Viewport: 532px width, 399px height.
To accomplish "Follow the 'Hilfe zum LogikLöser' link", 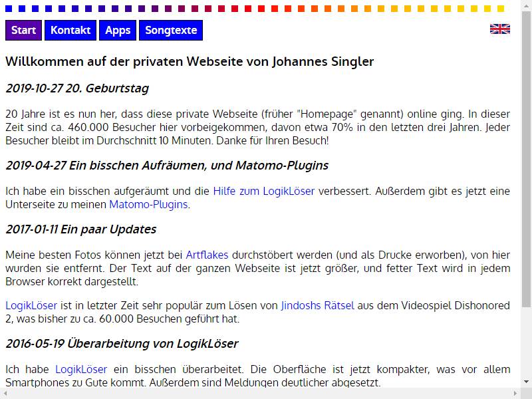I will click(264, 191).
